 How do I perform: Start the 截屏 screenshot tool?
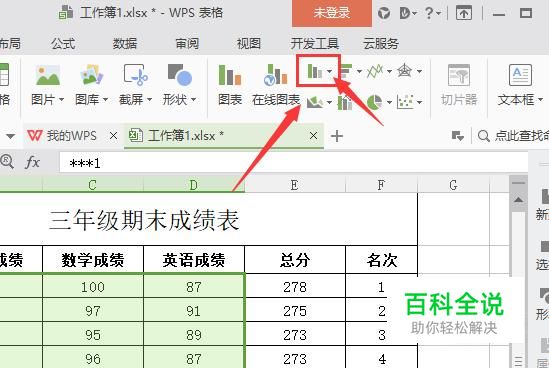point(135,75)
